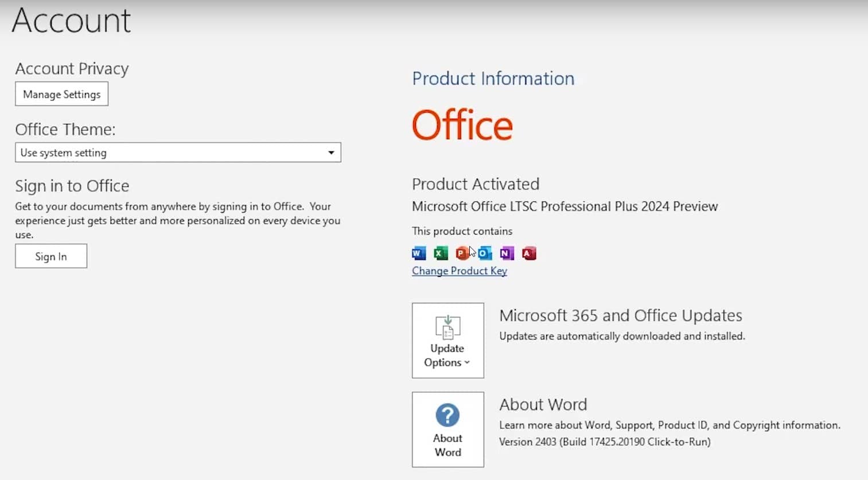Click the 'Account Privacy' heading
This screenshot has width=868, height=480.
click(72, 69)
